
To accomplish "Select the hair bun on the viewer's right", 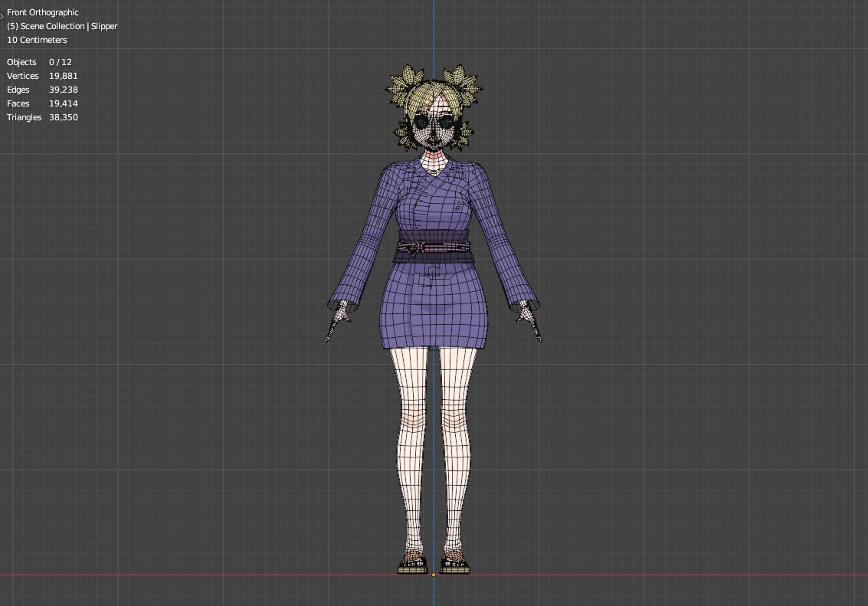I will tap(463, 85).
